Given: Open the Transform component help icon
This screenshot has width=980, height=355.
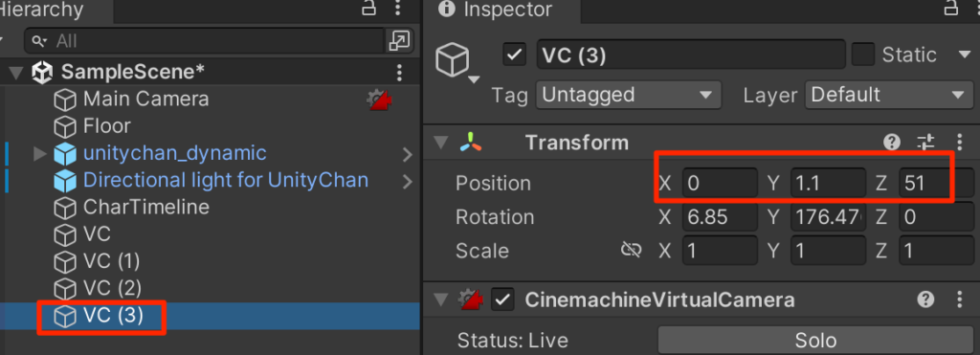Looking at the screenshot, I should (892, 143).
